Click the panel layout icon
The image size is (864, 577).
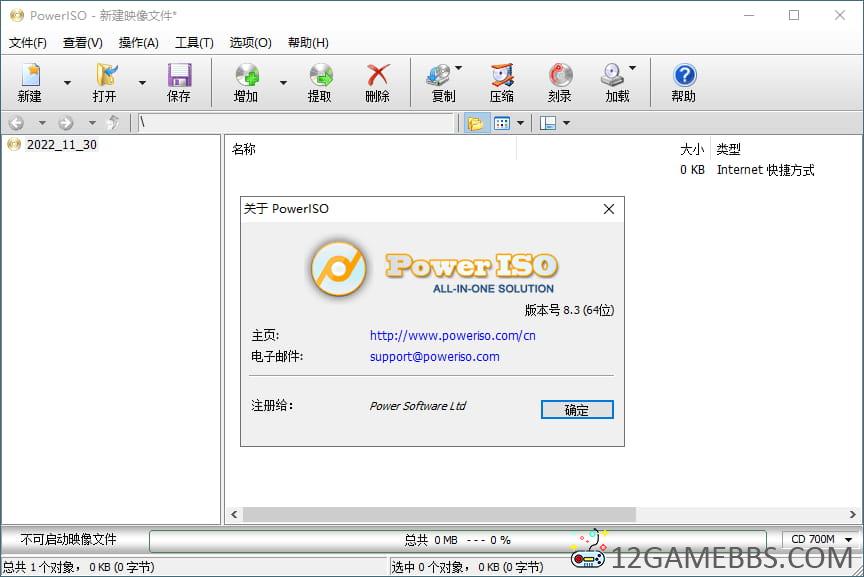[x=548, y=123]
